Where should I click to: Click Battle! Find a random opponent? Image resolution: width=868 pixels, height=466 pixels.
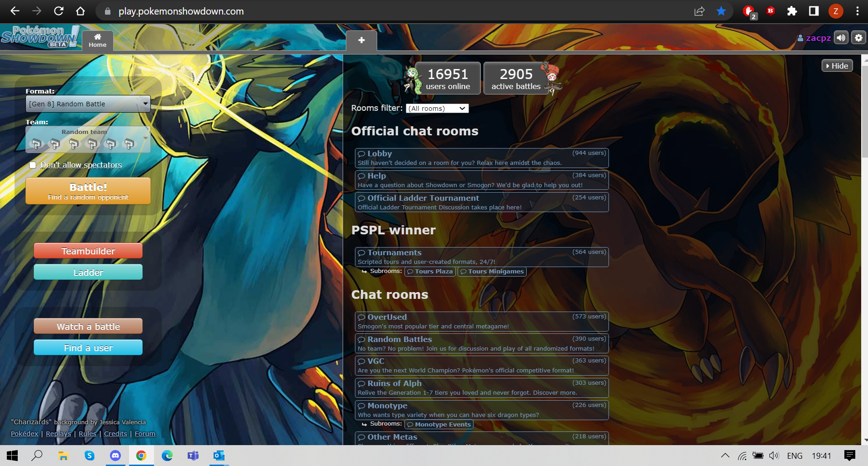click(88, 191)
